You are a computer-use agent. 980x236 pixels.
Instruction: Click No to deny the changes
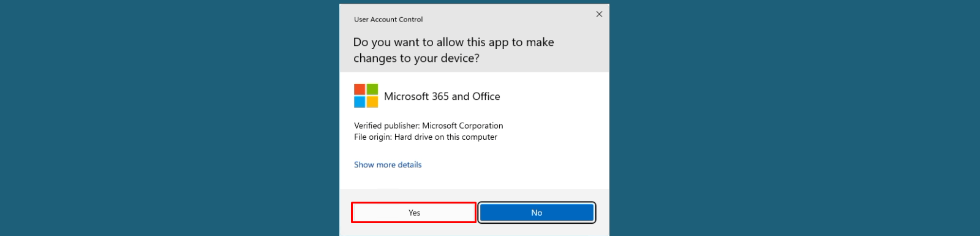tap(537, 213)
